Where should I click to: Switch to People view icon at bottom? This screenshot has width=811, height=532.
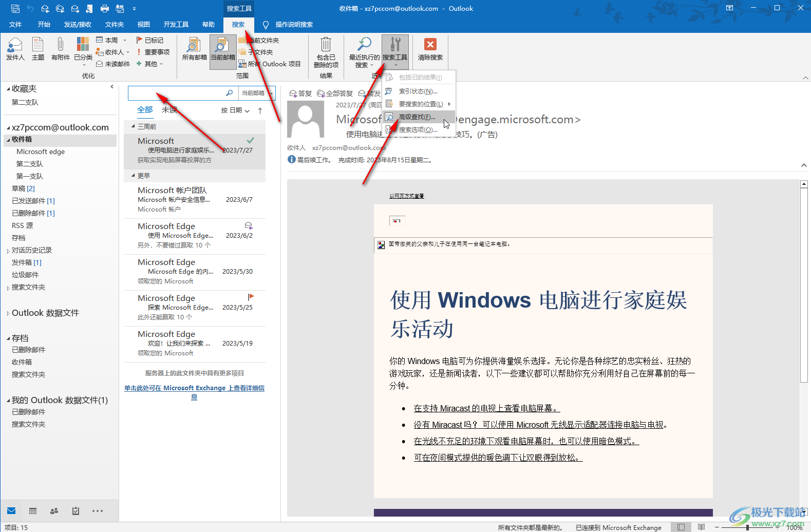(x=54, y=510)
